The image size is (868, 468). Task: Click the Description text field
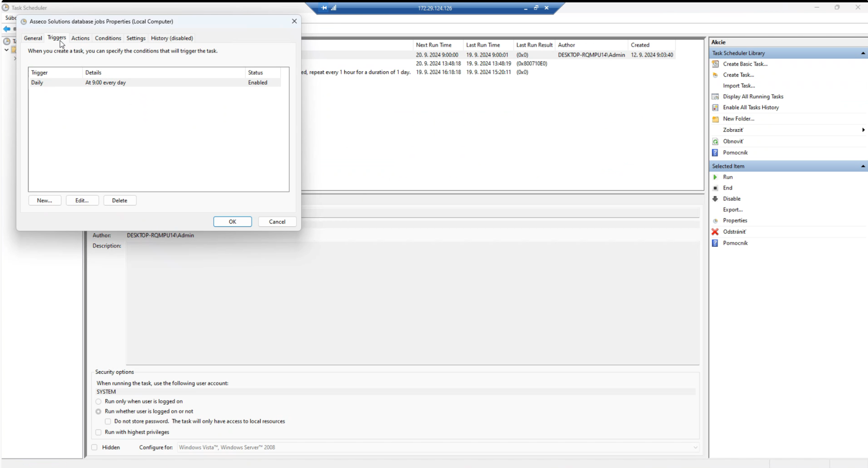coord(412,303)
